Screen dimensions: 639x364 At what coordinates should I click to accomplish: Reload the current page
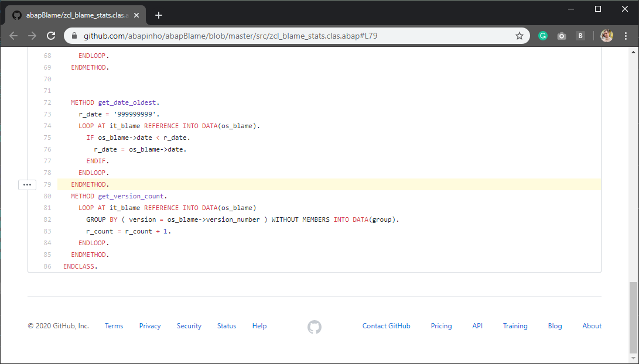point(51,35)
